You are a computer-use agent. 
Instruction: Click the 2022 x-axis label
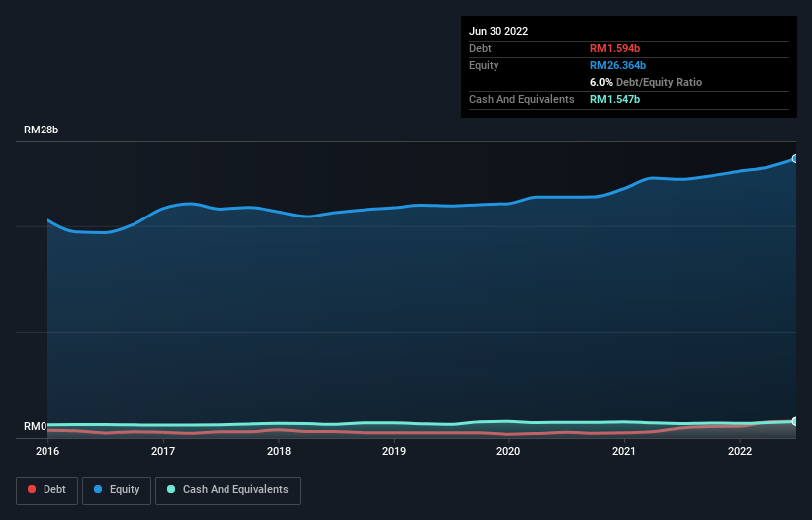[x=740, y=451]
